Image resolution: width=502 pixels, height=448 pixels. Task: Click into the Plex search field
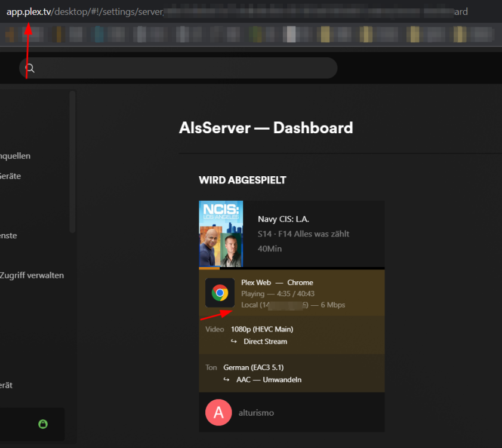[x=178, y=68]
